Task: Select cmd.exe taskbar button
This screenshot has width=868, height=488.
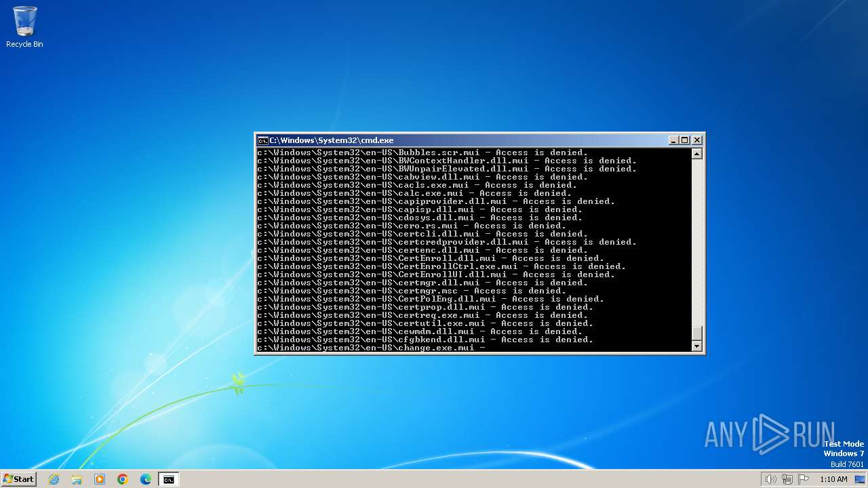Action: (169, 479)
